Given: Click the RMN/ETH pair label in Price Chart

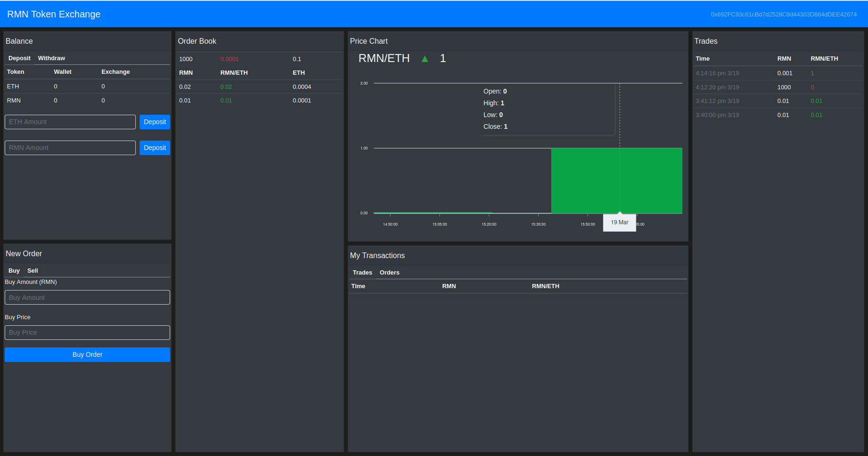Looking at the screenshot, I should pyautogui.click(x=384, y=58).
